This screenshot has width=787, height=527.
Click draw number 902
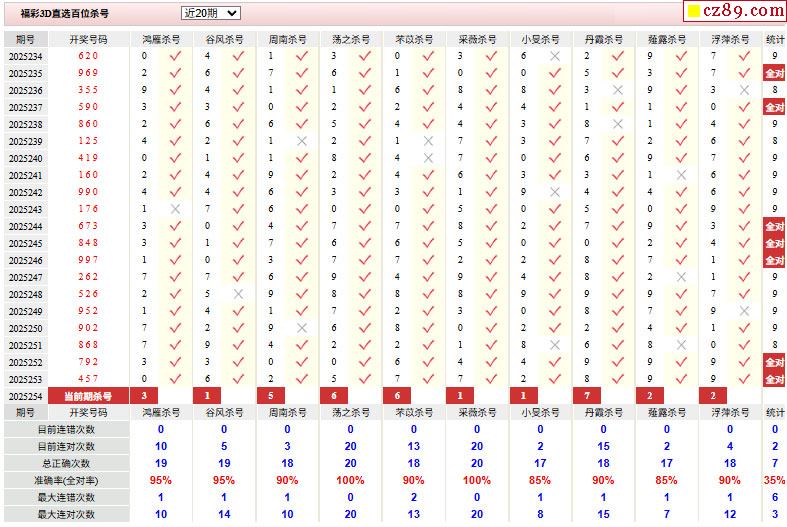[88, 328]
